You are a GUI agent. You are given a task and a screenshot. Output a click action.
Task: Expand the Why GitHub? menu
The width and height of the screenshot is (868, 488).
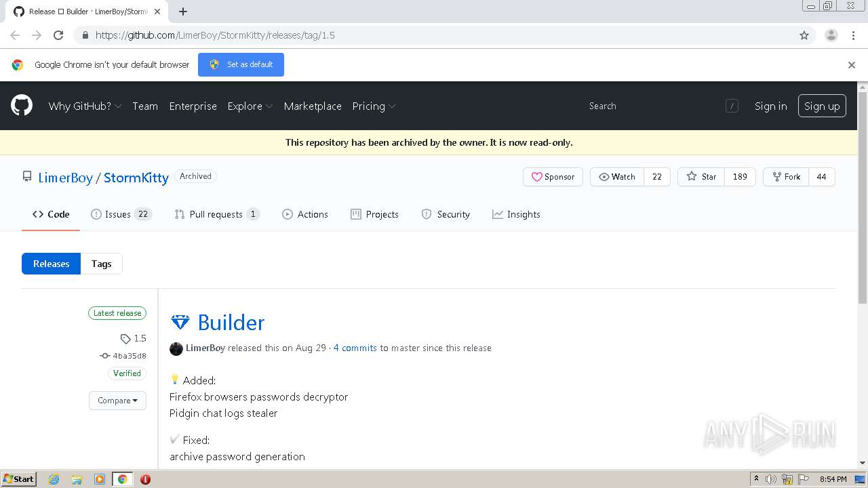[85, 106]
